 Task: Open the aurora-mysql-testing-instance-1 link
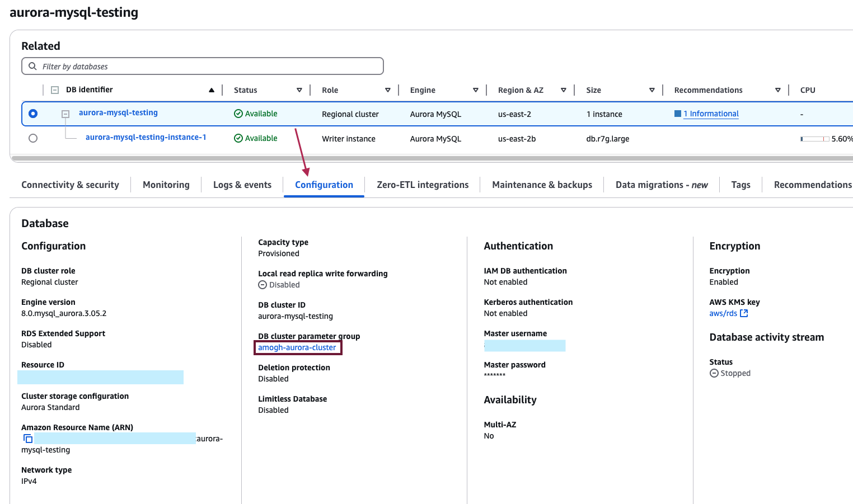[146, 137]
